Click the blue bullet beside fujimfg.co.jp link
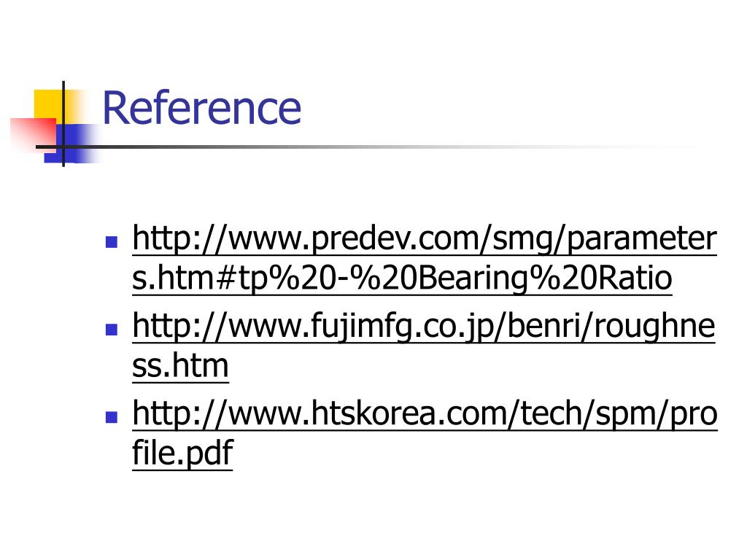This screenshot has height=560, width=747. (112, 330)
